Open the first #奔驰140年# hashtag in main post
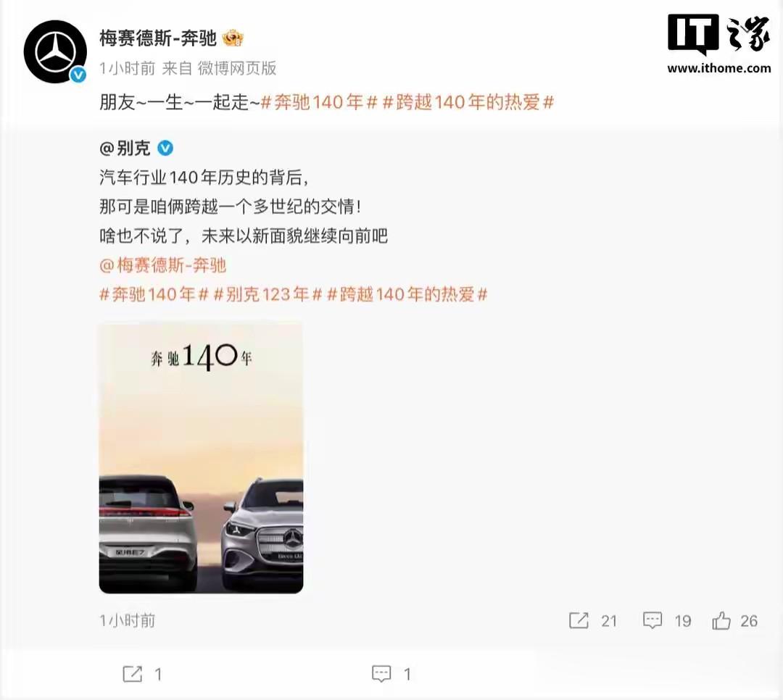Screen dimensions: 783x700 (318, 102)
